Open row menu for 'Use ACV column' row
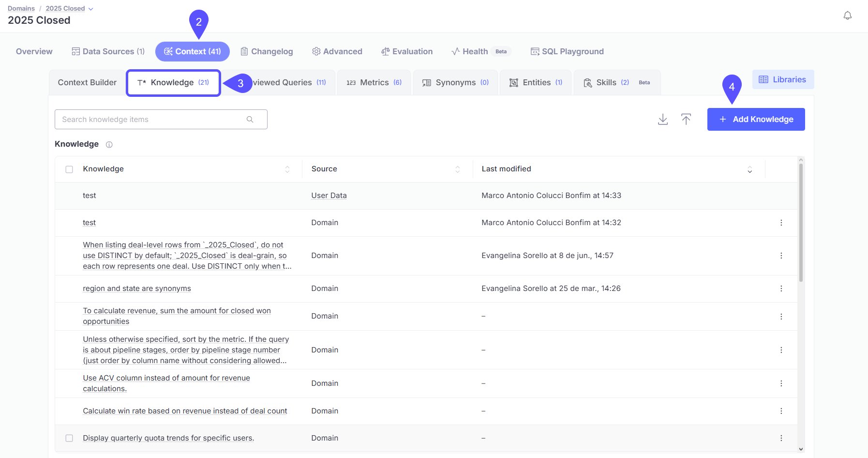The image size is (868, 458). tap(781, 383)
